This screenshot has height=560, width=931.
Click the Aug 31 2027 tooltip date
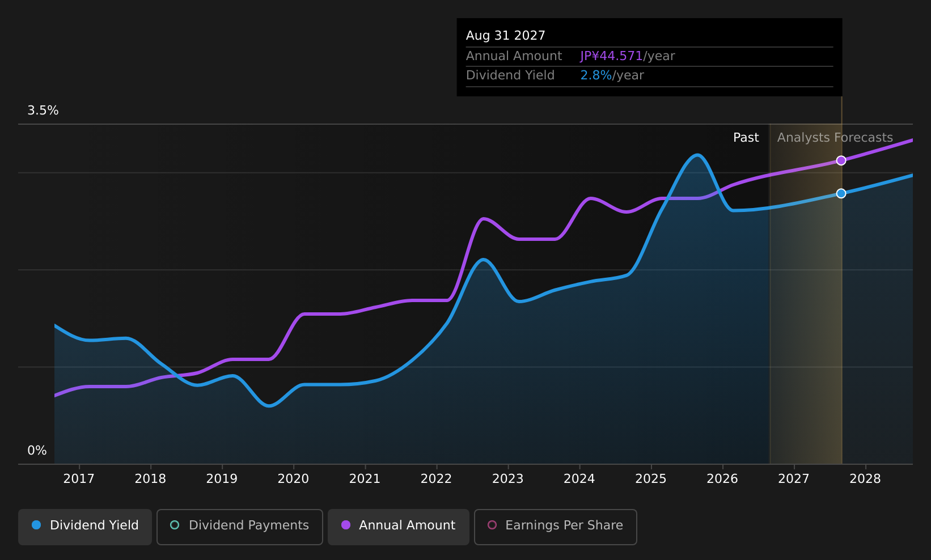505,36
